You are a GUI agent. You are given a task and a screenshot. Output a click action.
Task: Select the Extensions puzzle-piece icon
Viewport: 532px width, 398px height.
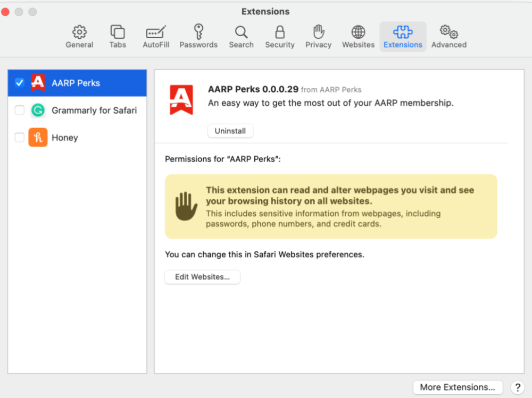[402, 36]
